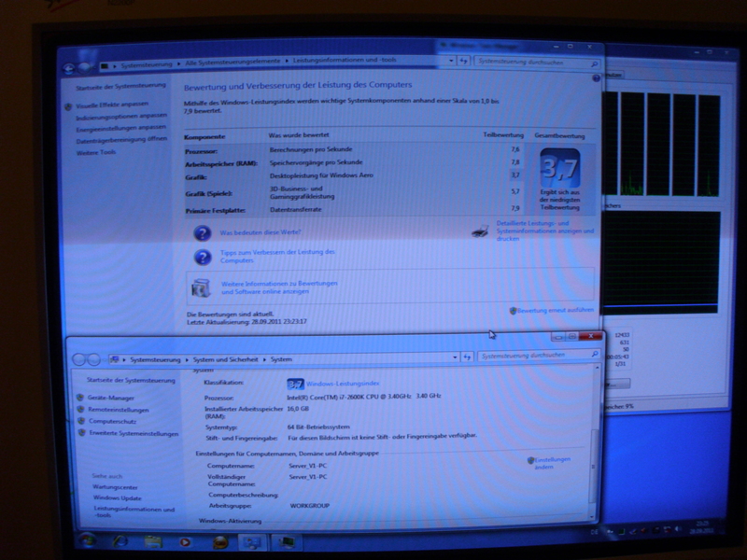747x560 pixels.
Task: Click 'Einstellungen ändern' link
Action: pyautogui.click(x=552, y=463)
